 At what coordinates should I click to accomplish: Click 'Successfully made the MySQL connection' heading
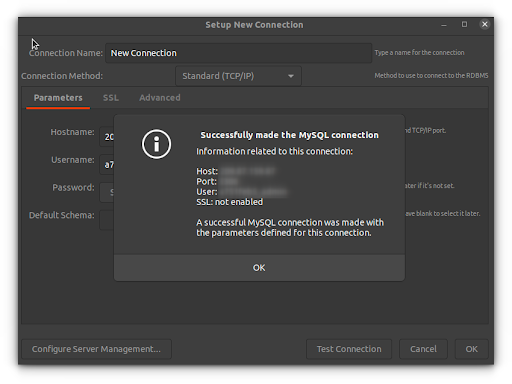click(289, 135)
